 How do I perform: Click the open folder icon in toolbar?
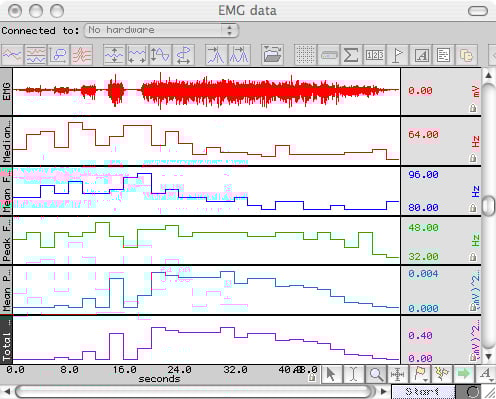coord(273,55)
